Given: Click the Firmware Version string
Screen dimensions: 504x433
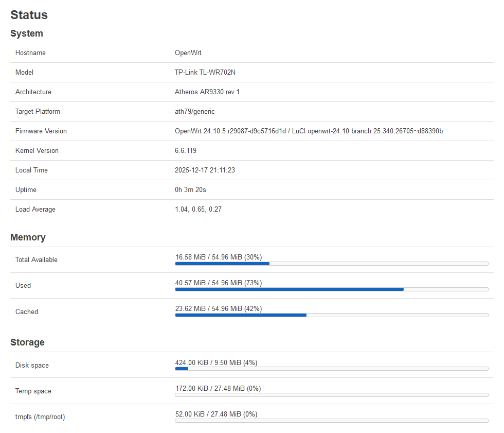Looking at the screenshot, I should [x=309, y=131].
